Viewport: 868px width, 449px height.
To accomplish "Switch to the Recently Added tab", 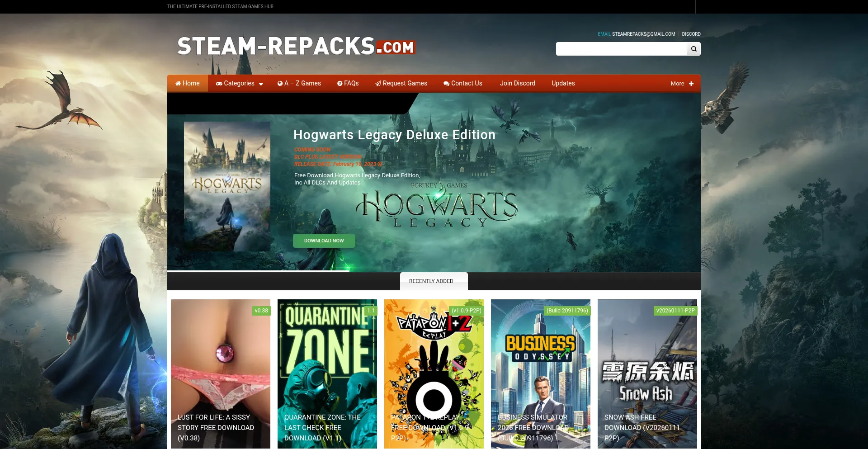I will coord(433,281).
